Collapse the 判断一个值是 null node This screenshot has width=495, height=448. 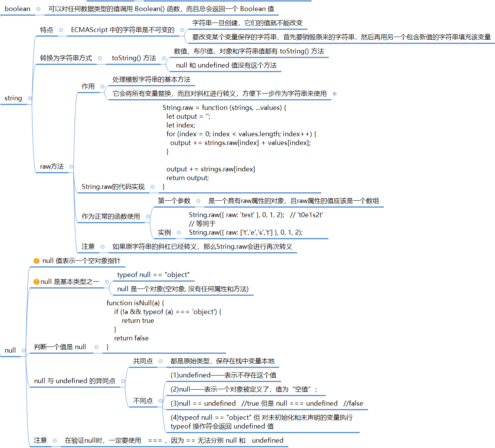coord(96,347)
